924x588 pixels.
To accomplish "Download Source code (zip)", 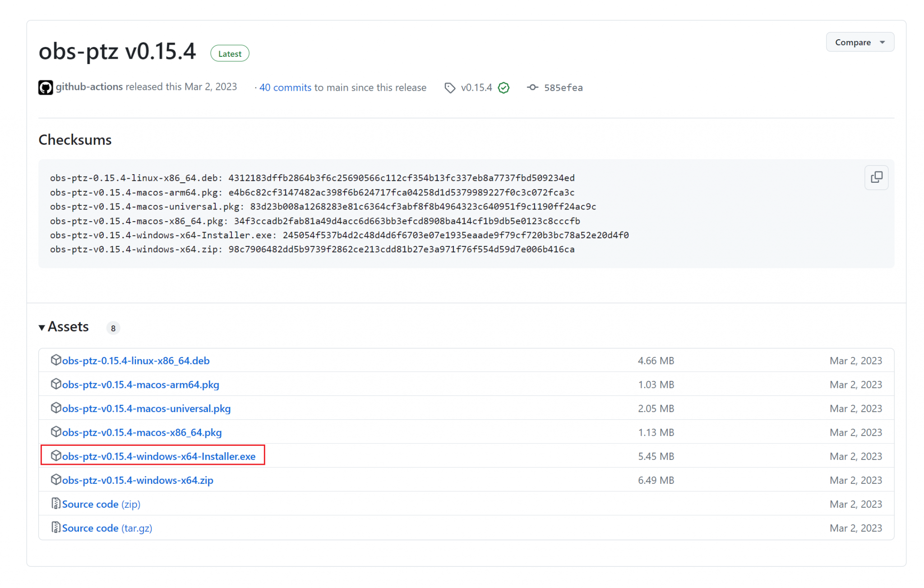I will (x=101, y=504).
